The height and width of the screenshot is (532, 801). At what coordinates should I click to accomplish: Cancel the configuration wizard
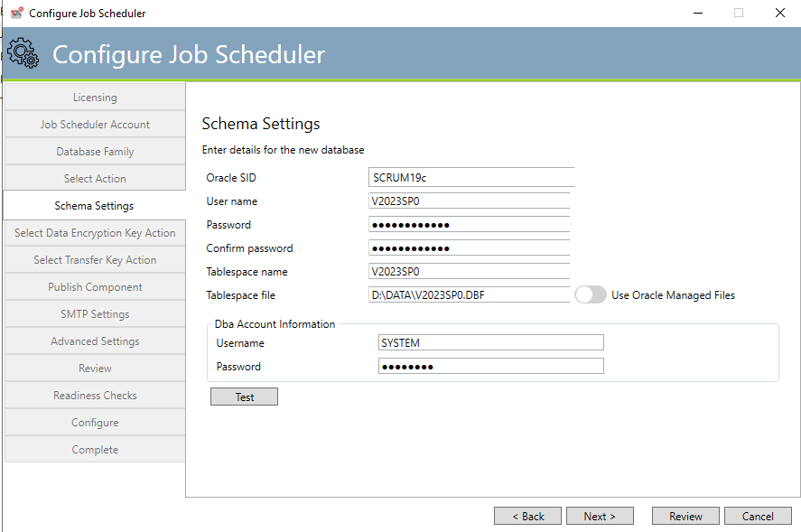[758, 516]
